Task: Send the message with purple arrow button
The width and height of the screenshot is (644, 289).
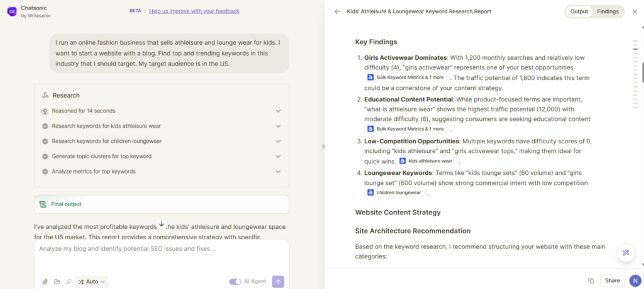Action: click(278, 282)
